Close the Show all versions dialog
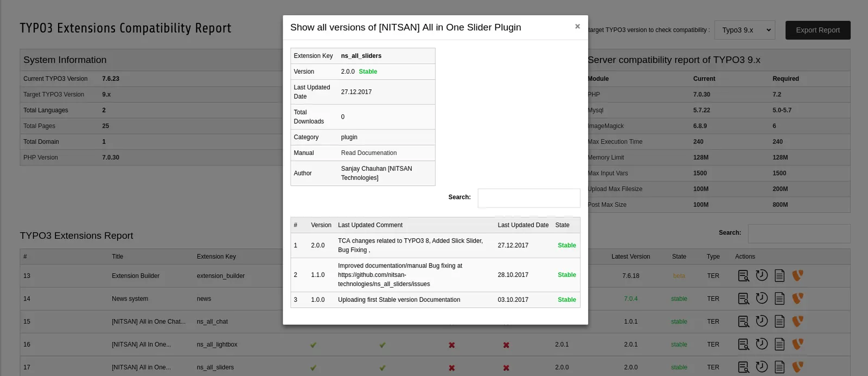 click(577, 26)
